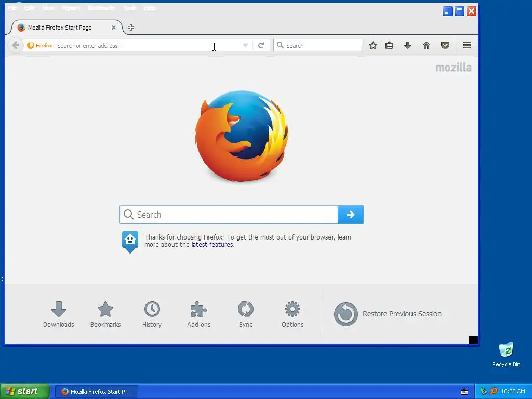Open Downloads from the start page

pyautogui.click(x=58, y=314)
